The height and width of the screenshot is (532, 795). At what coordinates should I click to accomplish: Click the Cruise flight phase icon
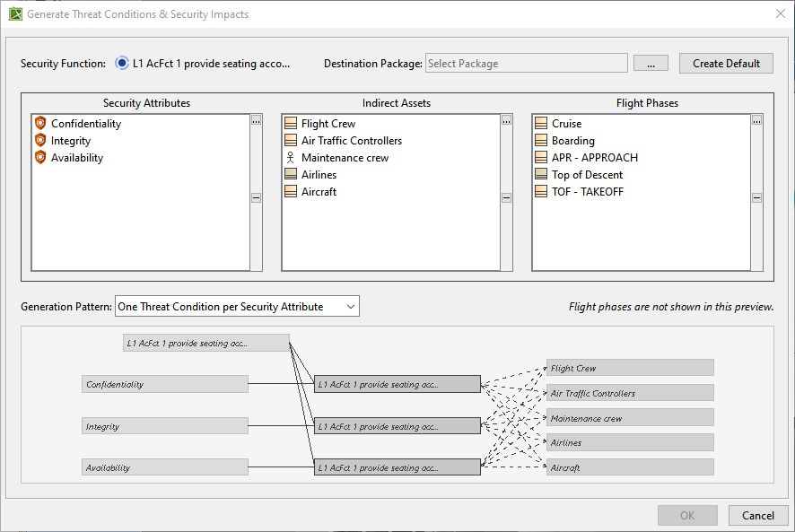[540, 124]
